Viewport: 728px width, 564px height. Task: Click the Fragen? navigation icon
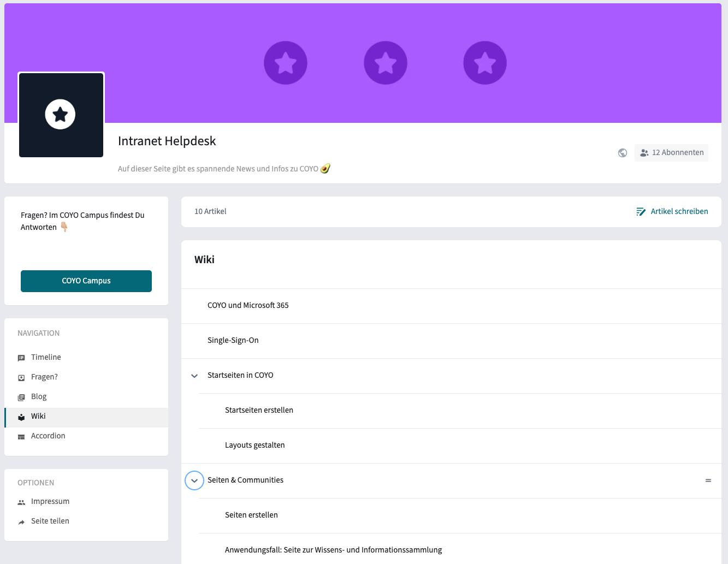coord(21,378)
